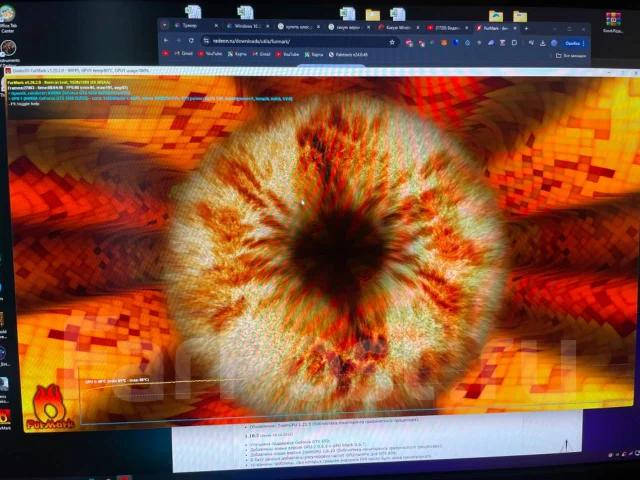Open the first Excel file icon on the desktop

coord(193,11)
